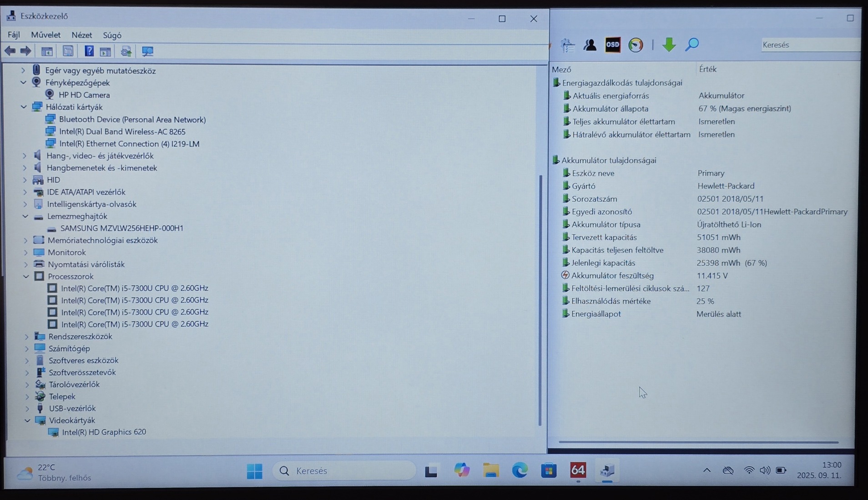
Task: Click the report icon left of the user icon
Action: click(568, 45)
